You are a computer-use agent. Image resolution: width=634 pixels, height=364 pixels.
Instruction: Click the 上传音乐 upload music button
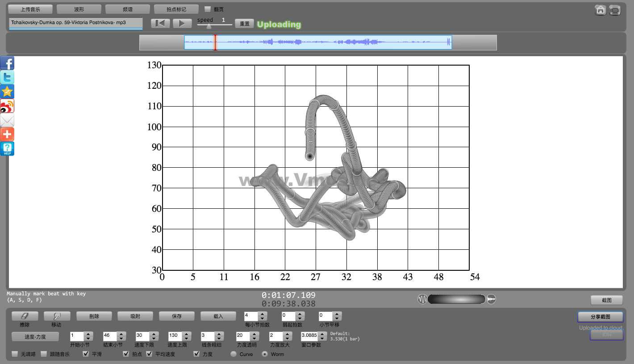30,9
